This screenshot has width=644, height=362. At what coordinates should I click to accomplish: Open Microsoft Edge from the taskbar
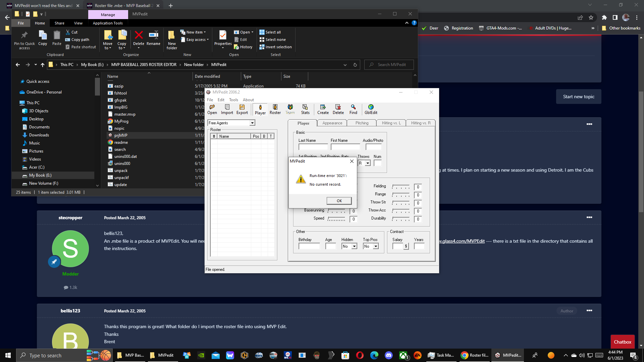[374, 355]
